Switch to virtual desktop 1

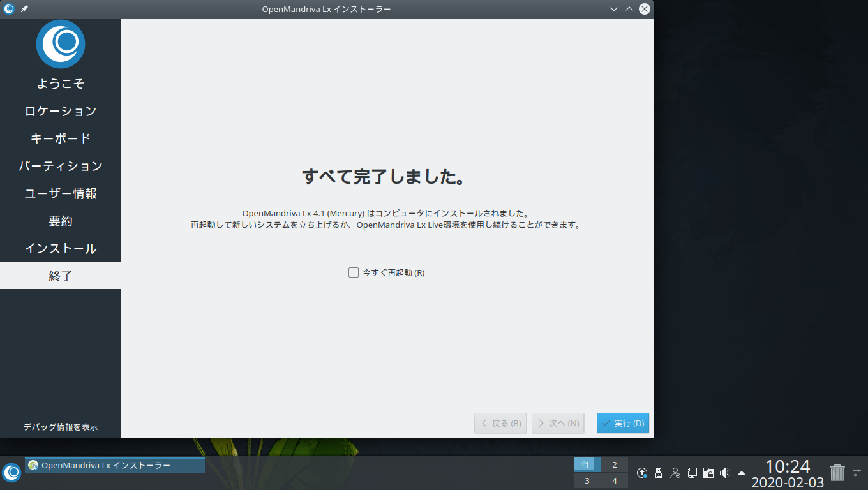[587, 464]
